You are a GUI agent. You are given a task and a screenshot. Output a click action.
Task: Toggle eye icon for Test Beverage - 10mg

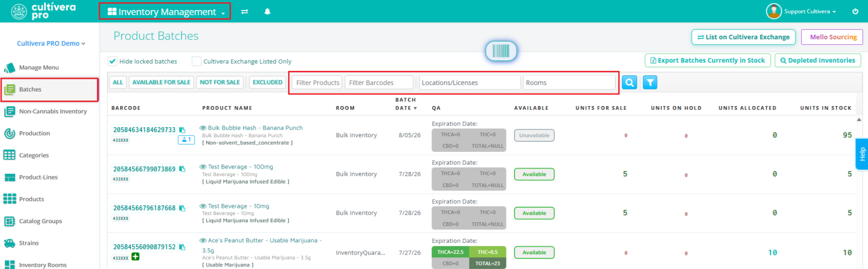click(x=203, y=206)
